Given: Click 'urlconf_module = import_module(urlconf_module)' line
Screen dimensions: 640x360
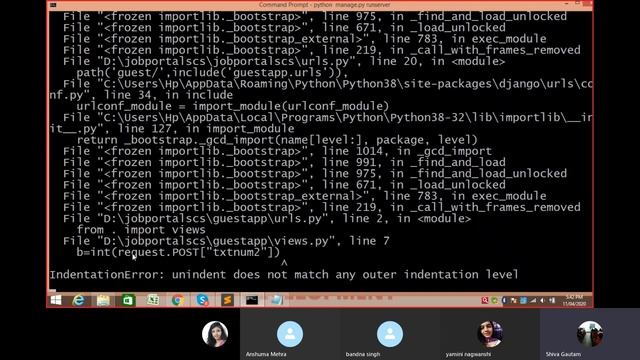Looking at the screenshot, I should 233,106.
